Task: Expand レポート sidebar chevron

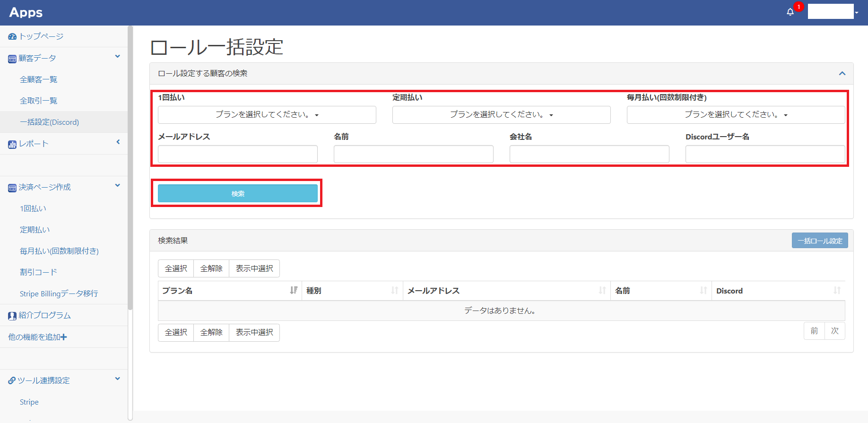Action: click(118, 142)
